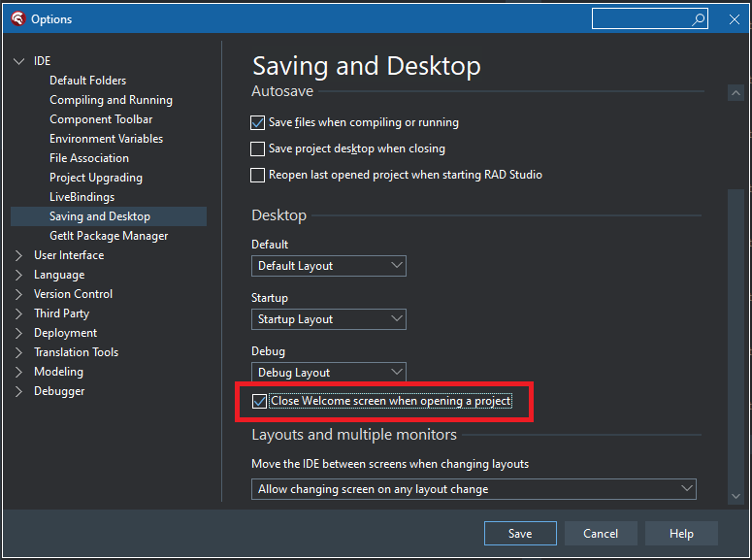Expand the Third Party node
The height and width of the screenshot is (560, 752).
pos(18,313)
